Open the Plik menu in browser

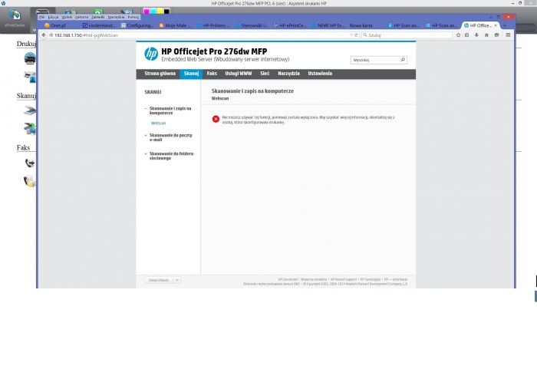pos(41,17)
